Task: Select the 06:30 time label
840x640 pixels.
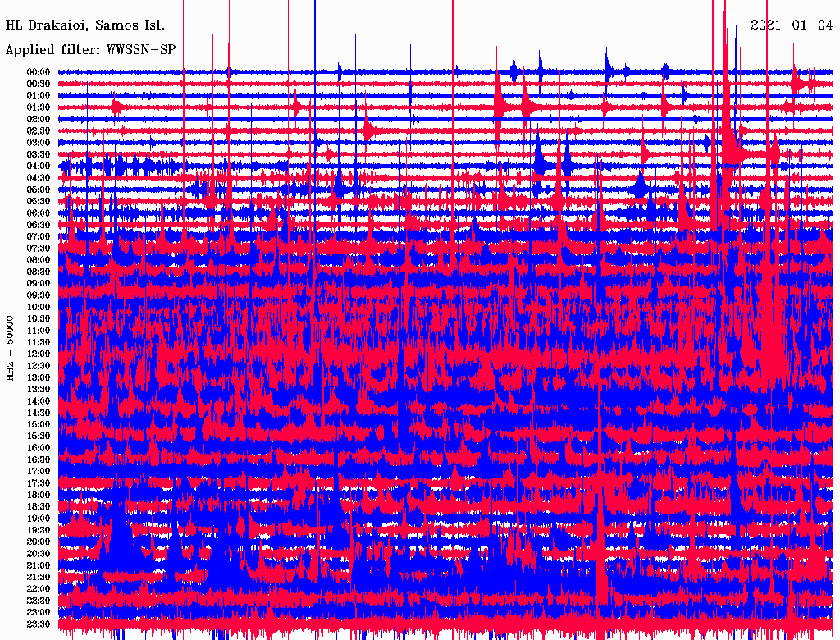Action: point(38,225)
